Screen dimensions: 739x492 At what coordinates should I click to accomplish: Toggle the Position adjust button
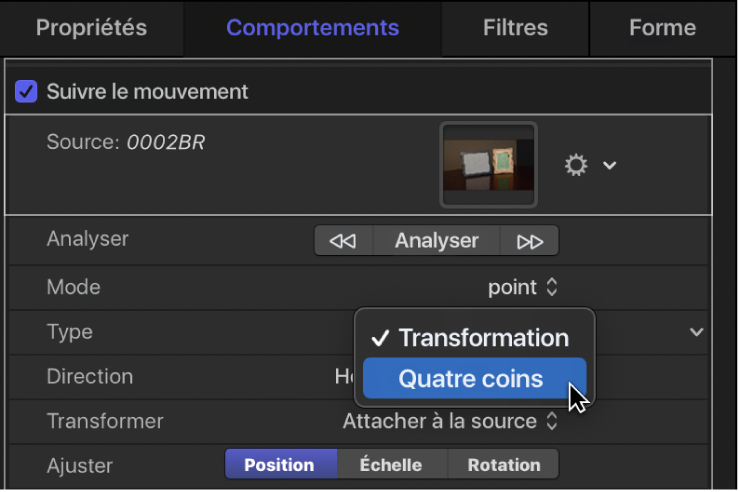pos(279,465)
